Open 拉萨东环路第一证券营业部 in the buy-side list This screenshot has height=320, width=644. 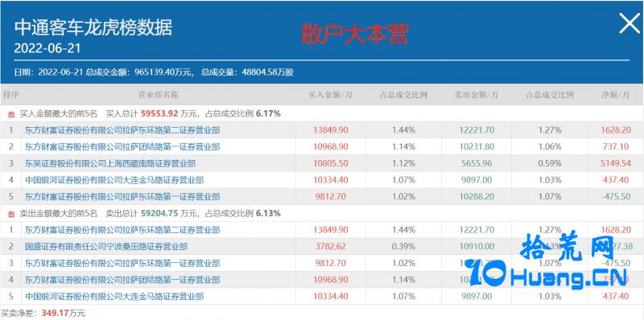[x=122, y=196]
